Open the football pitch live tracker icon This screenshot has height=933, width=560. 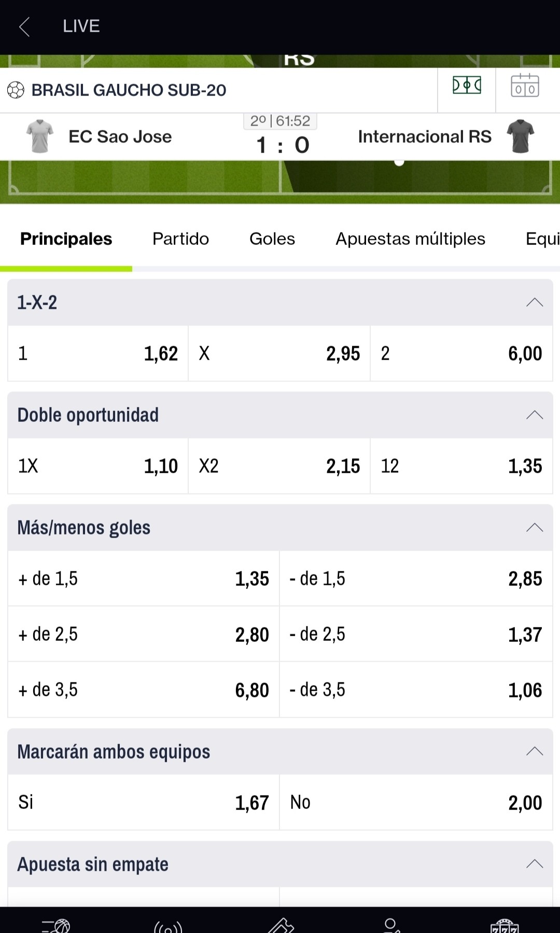(467, 85)
